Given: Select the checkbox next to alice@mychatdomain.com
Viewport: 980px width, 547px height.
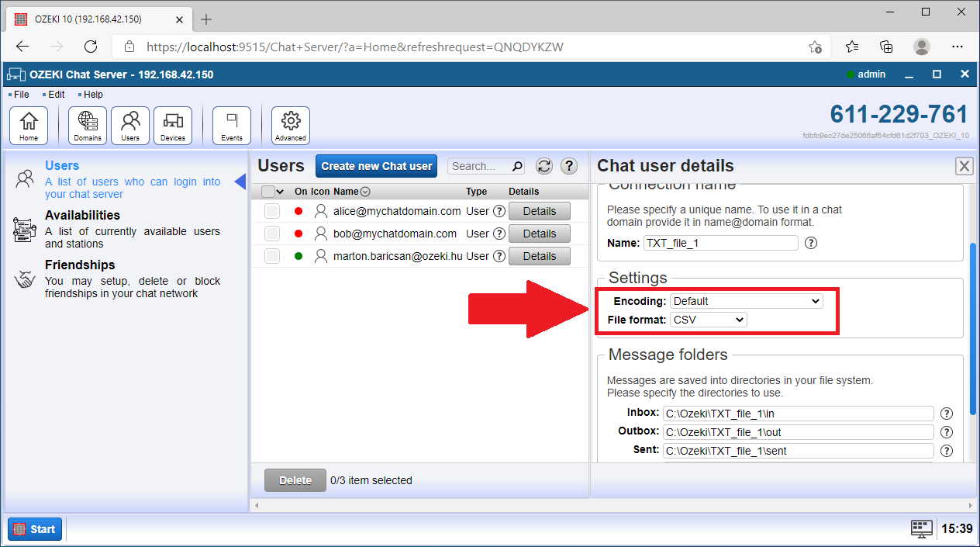Looking at the screenshot, I should (271, 210).
